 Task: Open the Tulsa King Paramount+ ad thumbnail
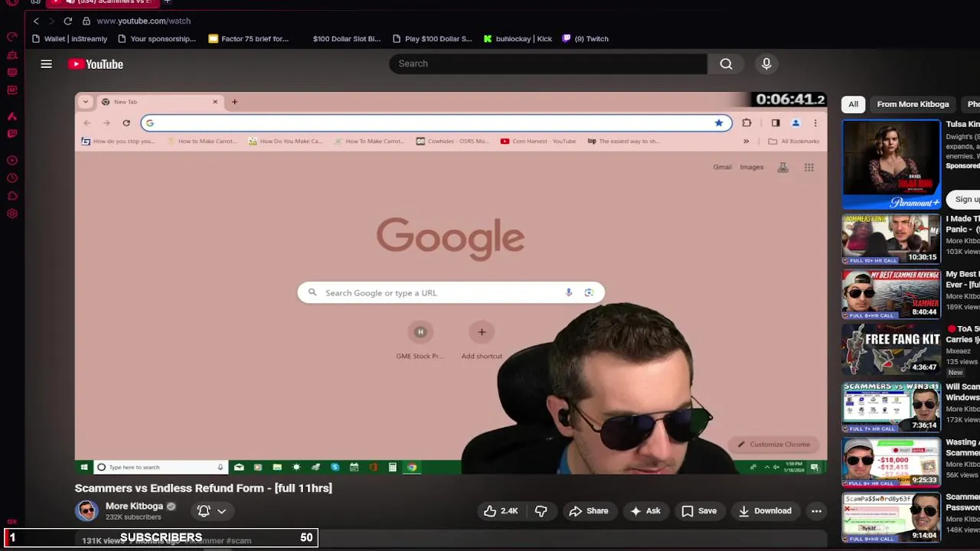pyautogui.click(x=891, y=165)
